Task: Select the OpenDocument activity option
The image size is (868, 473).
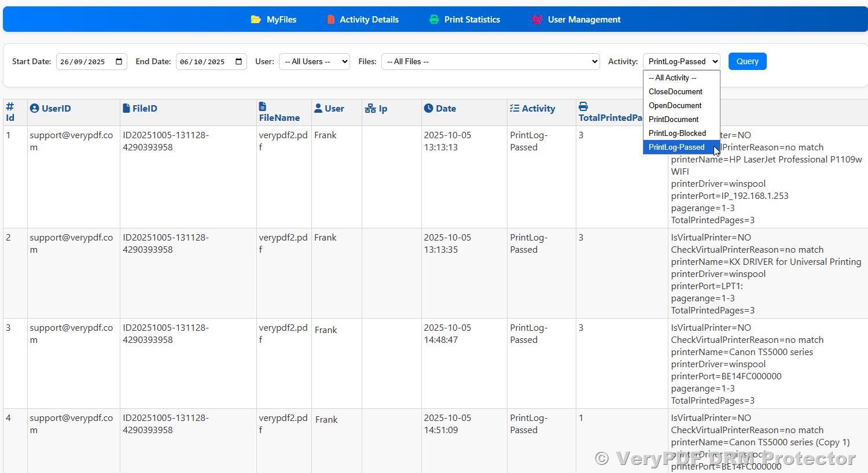Action: [675, 105]
